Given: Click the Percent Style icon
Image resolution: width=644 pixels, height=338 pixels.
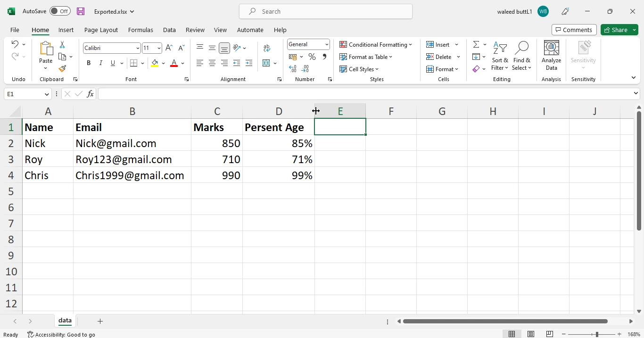Looking at the screenshot, I should coord(312,57).
